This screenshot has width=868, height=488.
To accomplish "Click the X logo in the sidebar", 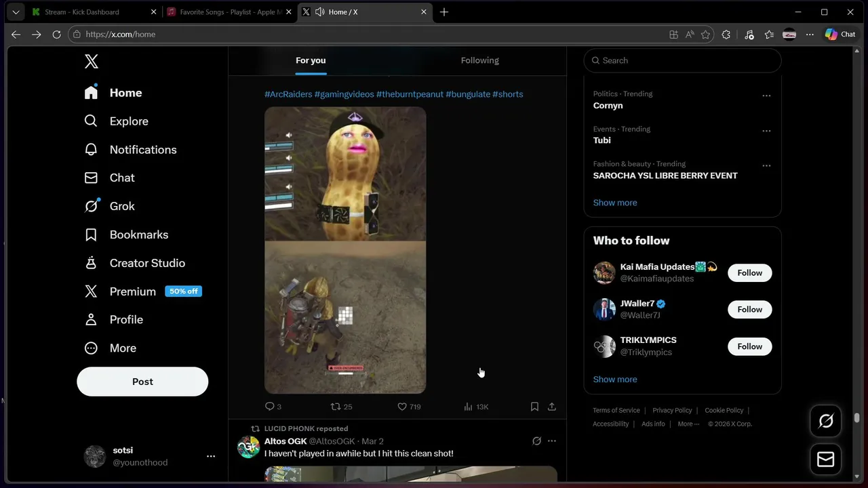I will pos(92,61).
